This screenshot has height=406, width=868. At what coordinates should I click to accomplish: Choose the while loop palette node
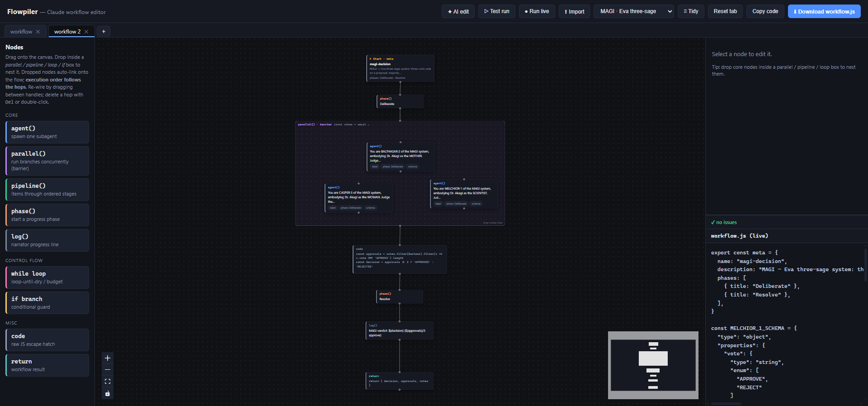tap(47, 277)
